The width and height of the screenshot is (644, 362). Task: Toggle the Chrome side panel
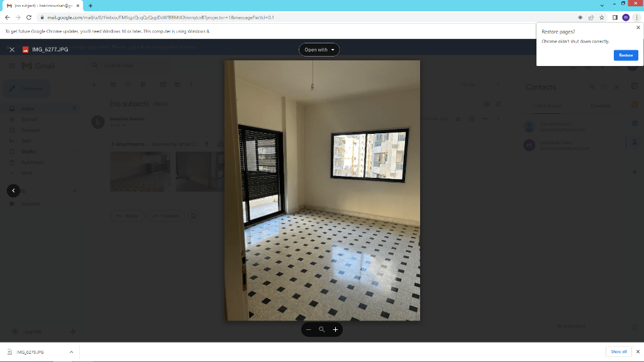click(614, 18)
